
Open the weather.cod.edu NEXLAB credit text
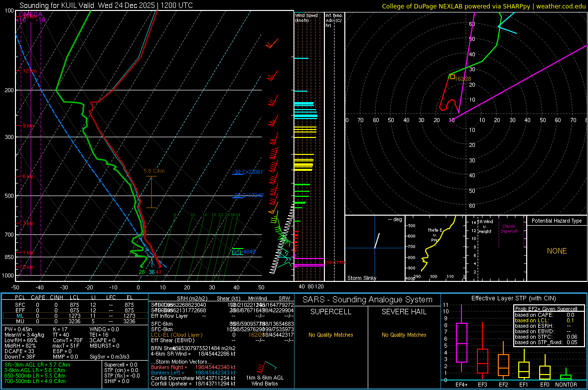coord(483,6)
